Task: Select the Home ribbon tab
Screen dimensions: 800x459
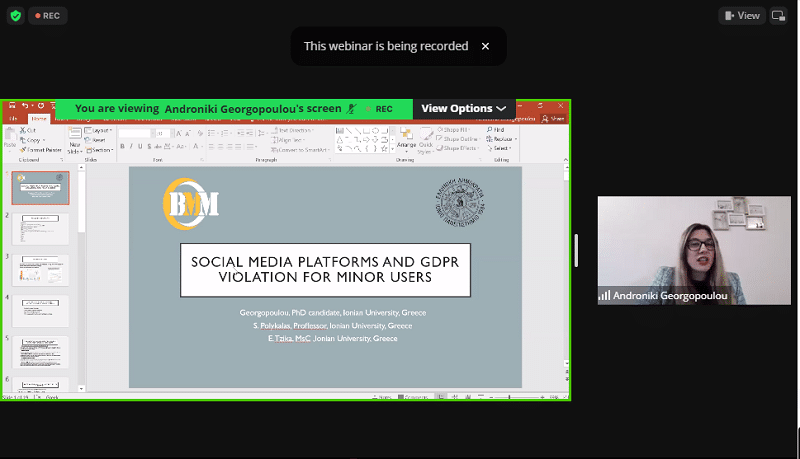Action: click(x=39, y=119)
